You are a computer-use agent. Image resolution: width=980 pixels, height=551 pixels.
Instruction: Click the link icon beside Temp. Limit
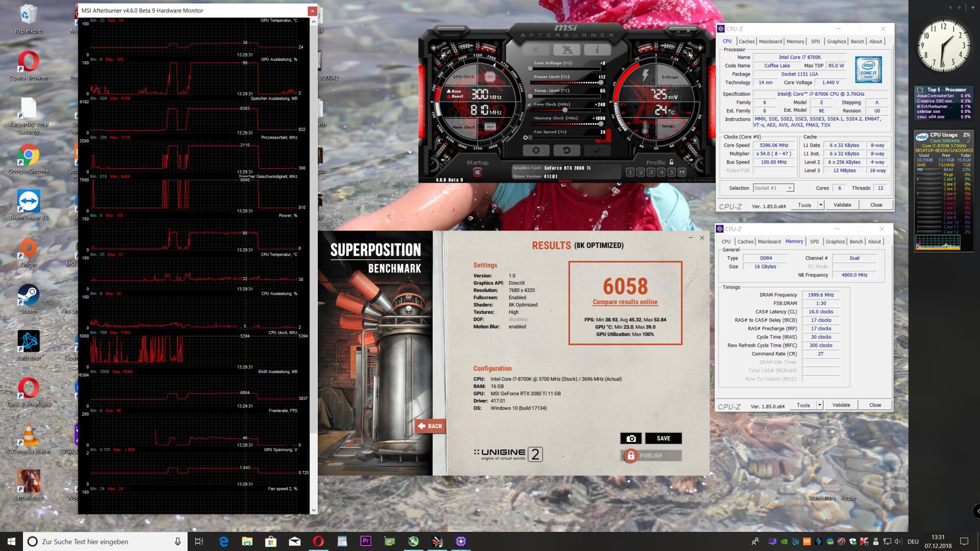point(528,89)
